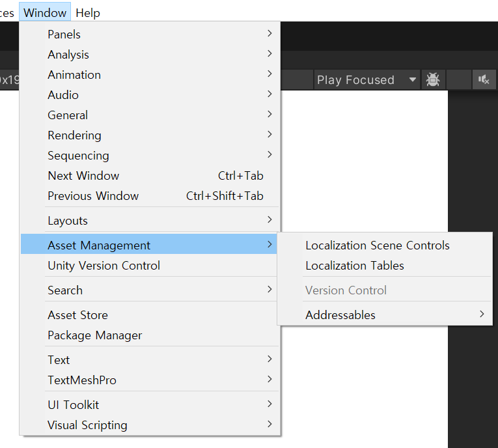Open the Play Focused dropdown
498x448 pixels.
click(367, 79)
